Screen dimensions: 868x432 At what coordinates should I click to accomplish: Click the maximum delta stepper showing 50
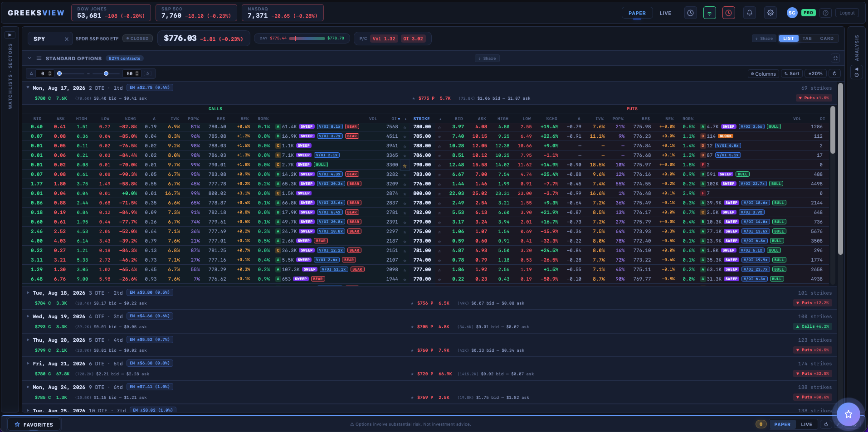tap(132, 73)
